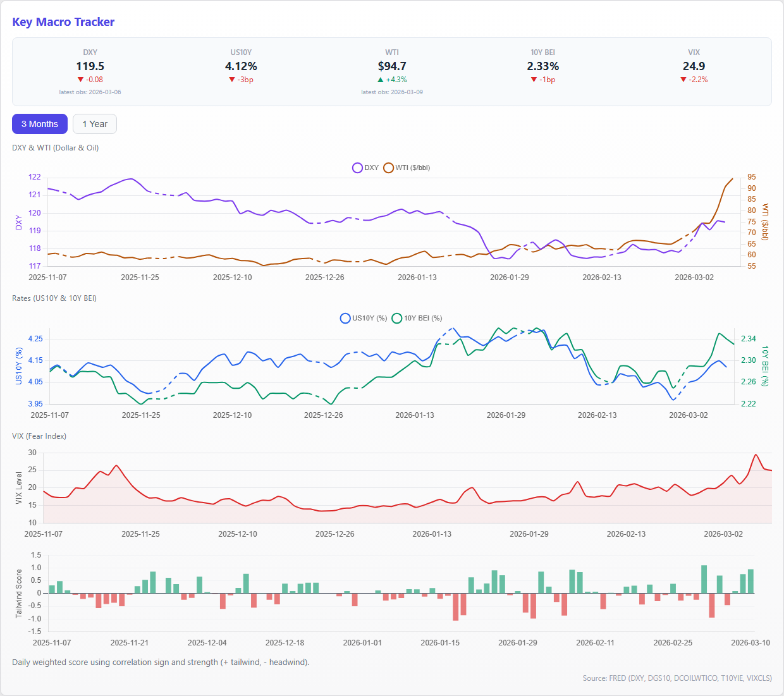Click the Tailwind Score axis label
Image resolution: width=784 pixels, height=696 pixels.
(19, 594)
